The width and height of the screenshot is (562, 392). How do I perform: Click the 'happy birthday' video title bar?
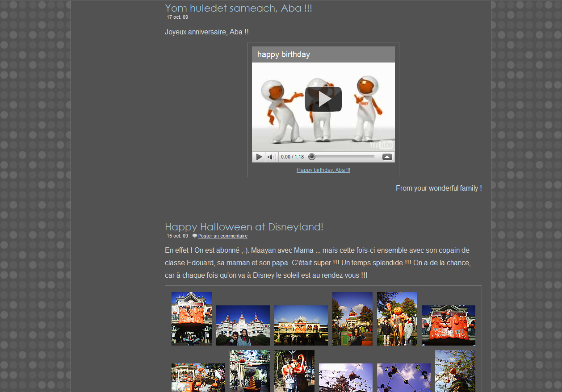point(323,54)
